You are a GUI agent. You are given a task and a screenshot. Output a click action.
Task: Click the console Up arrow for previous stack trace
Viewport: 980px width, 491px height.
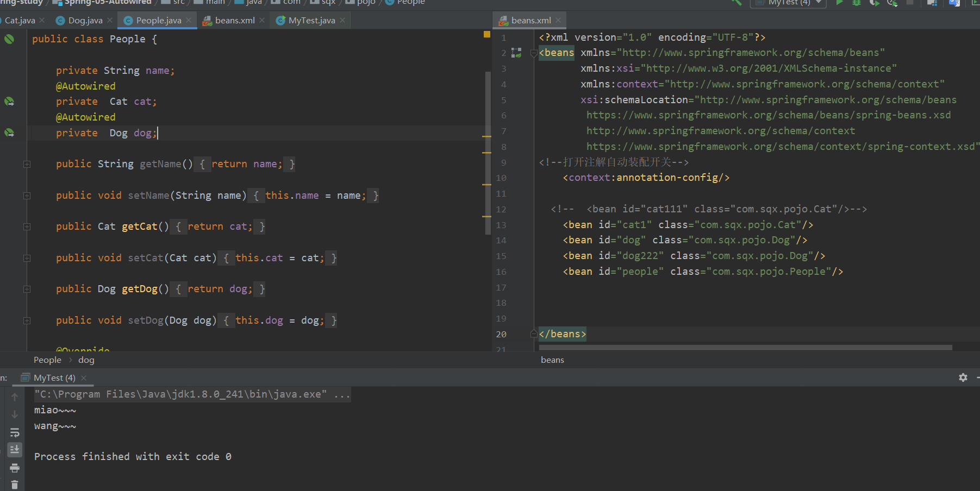click(x=15, y=397)
